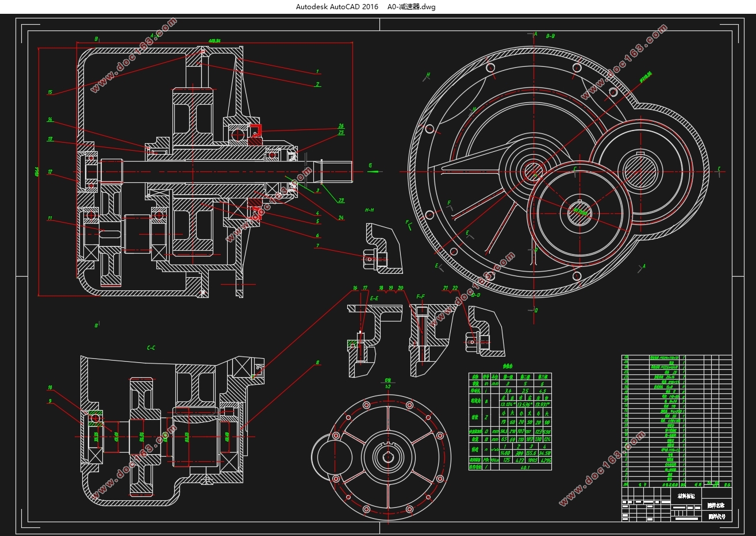Click part balloon number 12
The image size is (756, 536).
(50, 172)
